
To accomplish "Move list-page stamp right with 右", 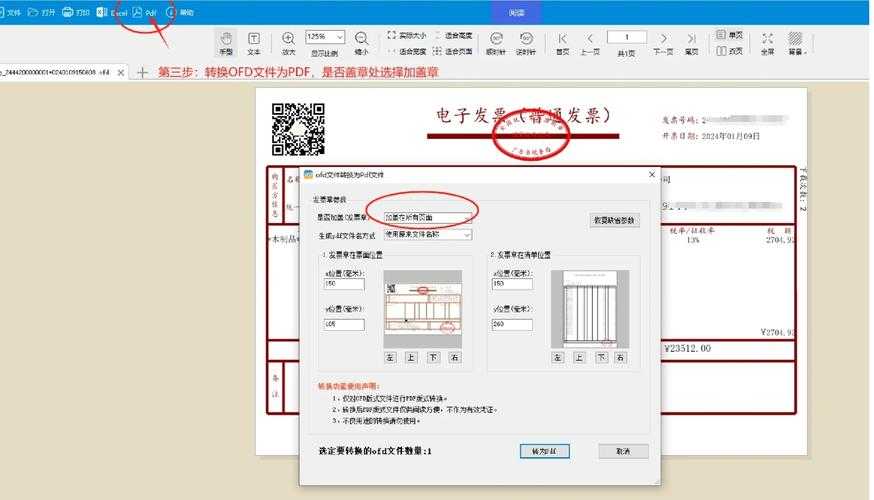I will click(x=620, y=358).
